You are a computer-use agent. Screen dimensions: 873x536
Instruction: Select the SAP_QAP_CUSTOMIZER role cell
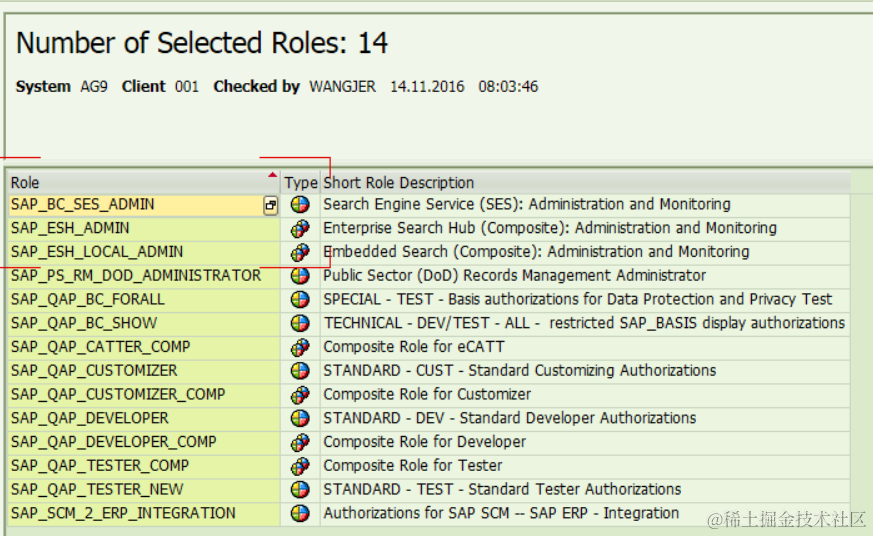click(x=144, y=371)
